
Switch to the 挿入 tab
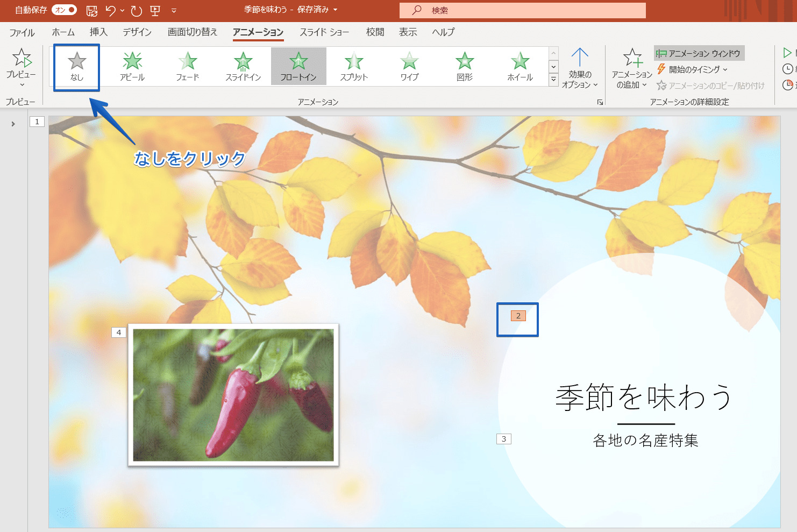(98, 32)
